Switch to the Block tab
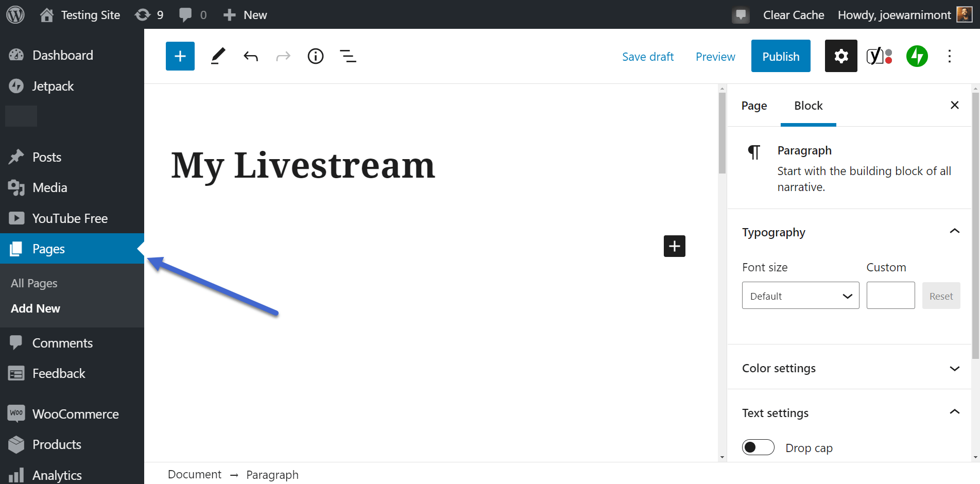 coord(809,106)
